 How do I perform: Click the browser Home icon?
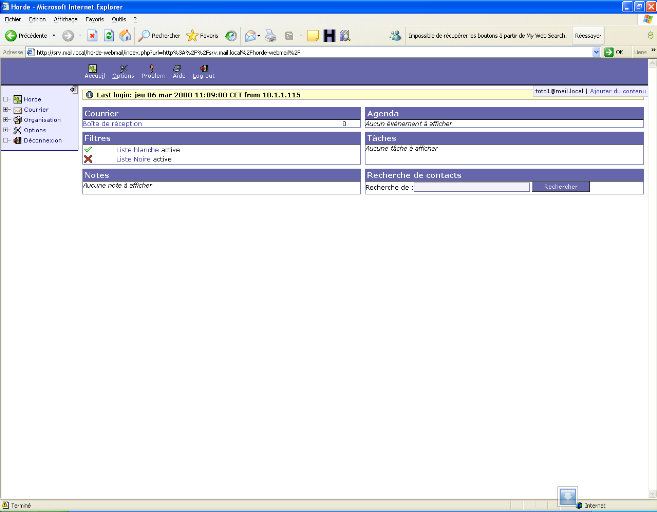(x=125, y=36)
